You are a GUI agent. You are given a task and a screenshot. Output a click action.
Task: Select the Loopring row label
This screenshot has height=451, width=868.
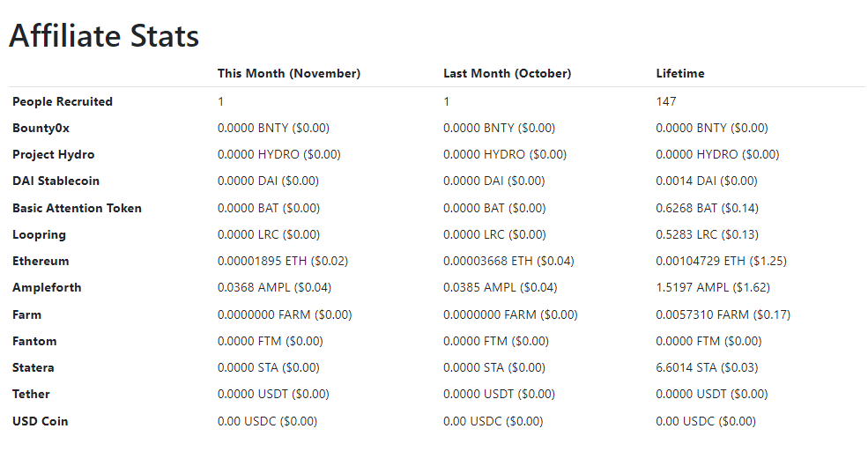click(x=39, y=234)
